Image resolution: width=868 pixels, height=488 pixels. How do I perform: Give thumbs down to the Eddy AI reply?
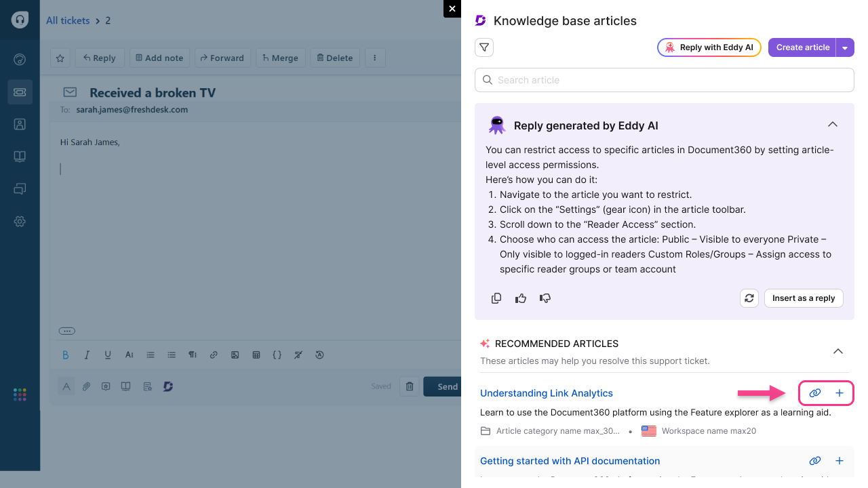[545, 298]
